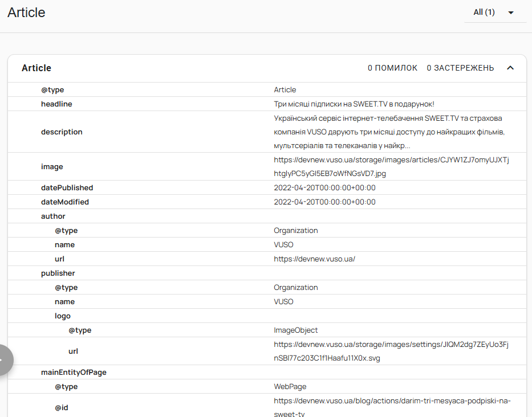Image resolution: width=532 pixels, height=417 pixels.
Task: Click the '0 ЗАСТЕРЕЖЕНЬ' warnings count
Action: point(460,68)
